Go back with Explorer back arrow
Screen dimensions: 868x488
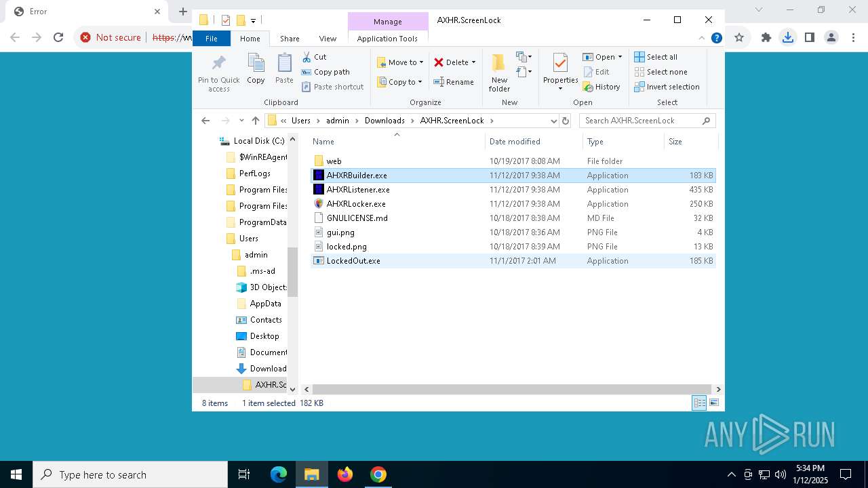(x=205, y=121)
